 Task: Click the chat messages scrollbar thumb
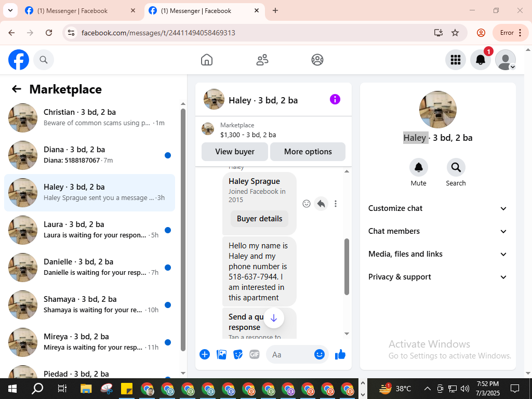pos(347,267)
